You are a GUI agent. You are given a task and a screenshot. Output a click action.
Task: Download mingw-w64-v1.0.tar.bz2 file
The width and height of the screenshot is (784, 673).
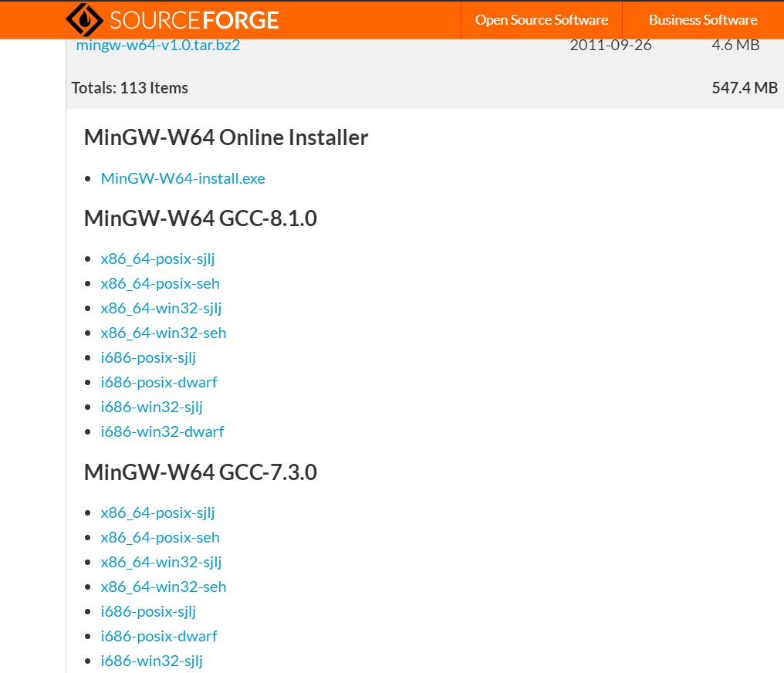coord(158,45)
